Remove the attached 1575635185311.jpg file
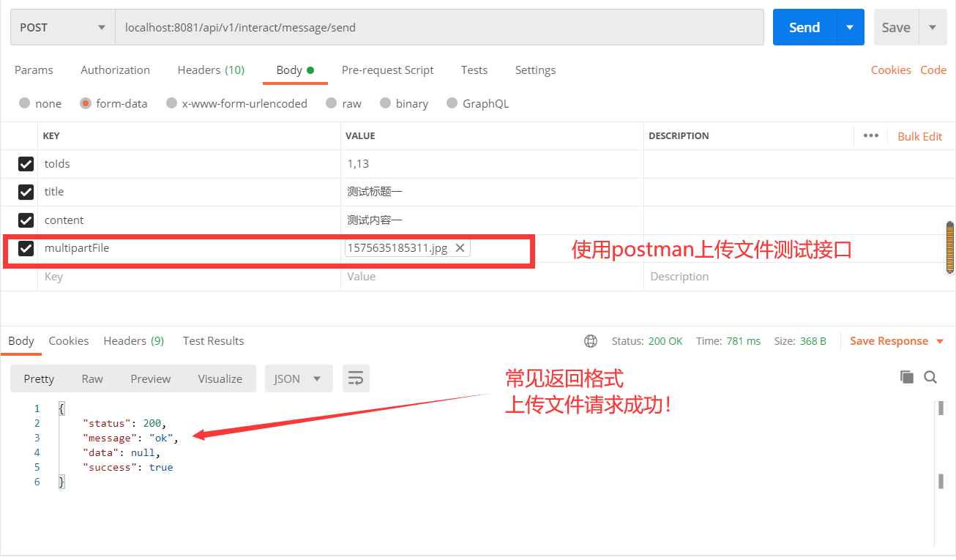Image resolution: width=956 pixels, height=560 pixels. coord(460,248)
